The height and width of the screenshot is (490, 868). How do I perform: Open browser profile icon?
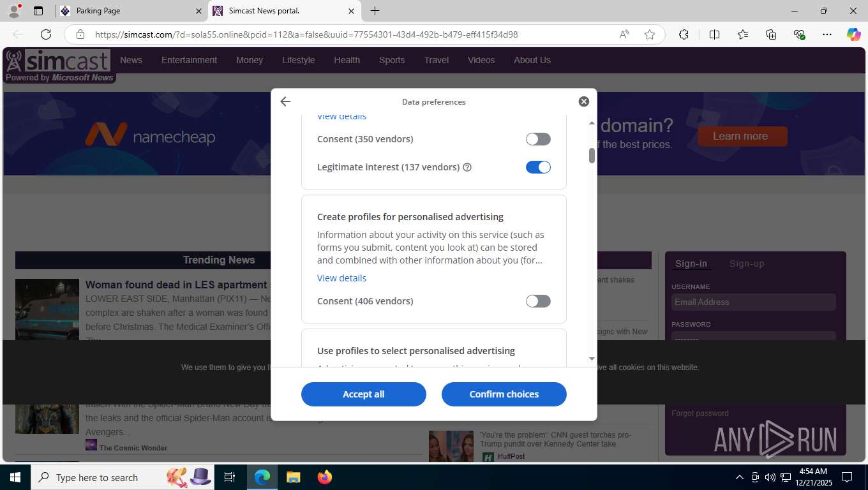tap(14, 11)
